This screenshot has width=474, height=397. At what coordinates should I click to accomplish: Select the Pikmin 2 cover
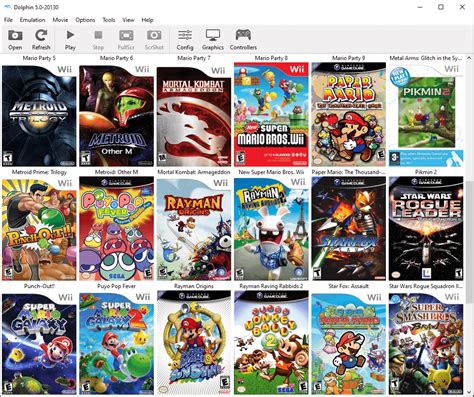tap(426, 116)
